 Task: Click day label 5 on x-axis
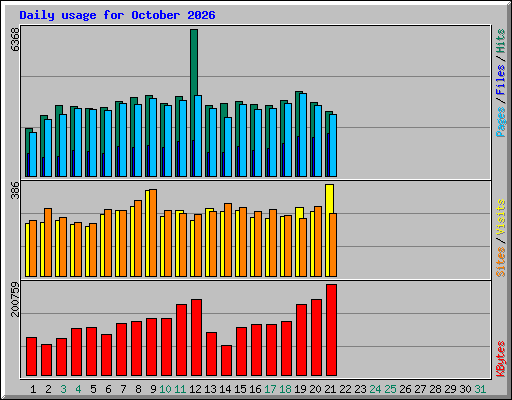[93, 389]
